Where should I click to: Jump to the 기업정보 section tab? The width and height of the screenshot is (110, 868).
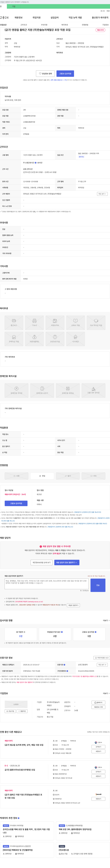[x=106, y=25]
